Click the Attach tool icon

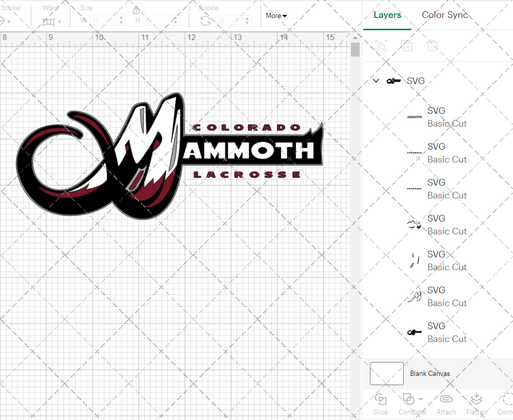coord(446,399)
